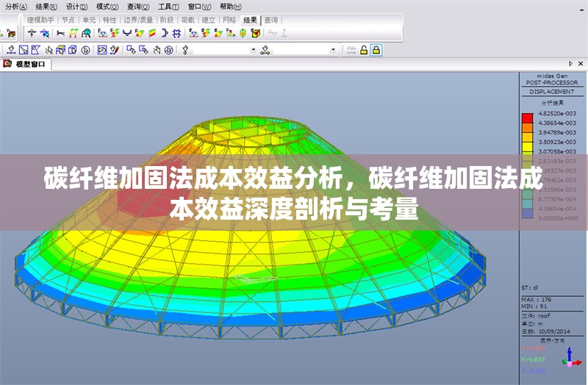
Task: Click the MIN : 91 legend entry
Action: pyautogui.click(x=534, y=306)
